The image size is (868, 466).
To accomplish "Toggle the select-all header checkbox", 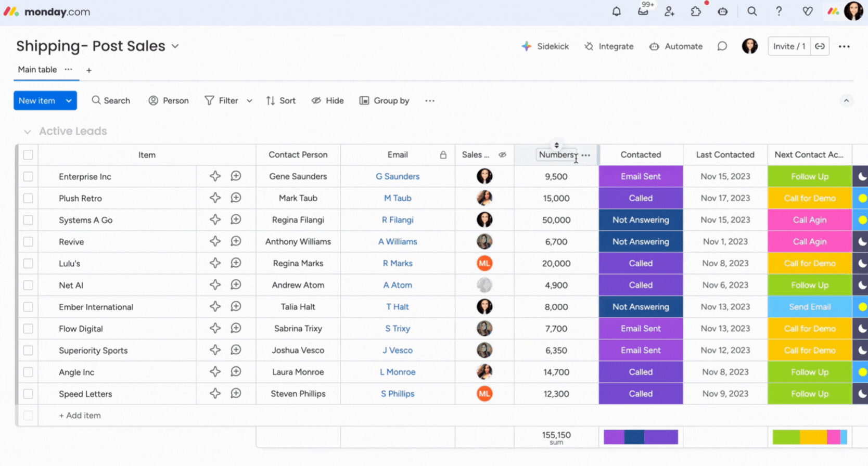I will (28, 154).
